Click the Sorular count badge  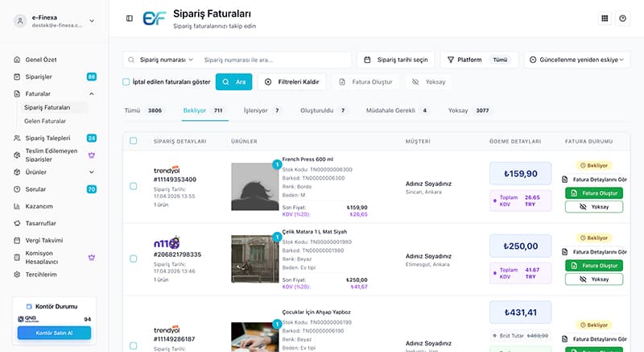(x=92, y=189)
